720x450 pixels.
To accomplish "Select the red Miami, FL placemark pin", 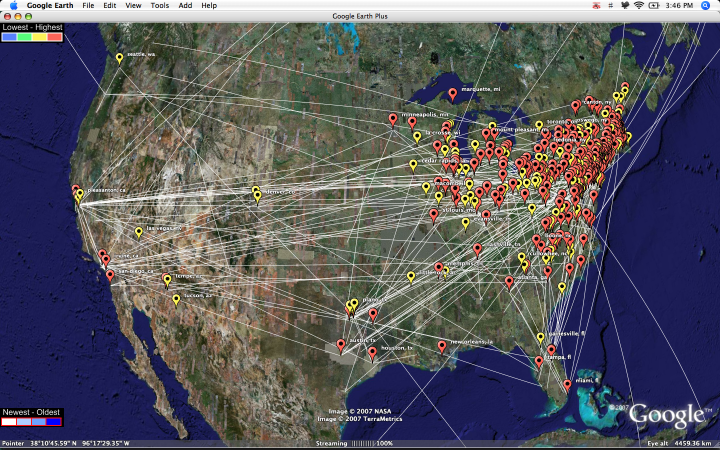I will pyautogui.click(x=568, y=385).
